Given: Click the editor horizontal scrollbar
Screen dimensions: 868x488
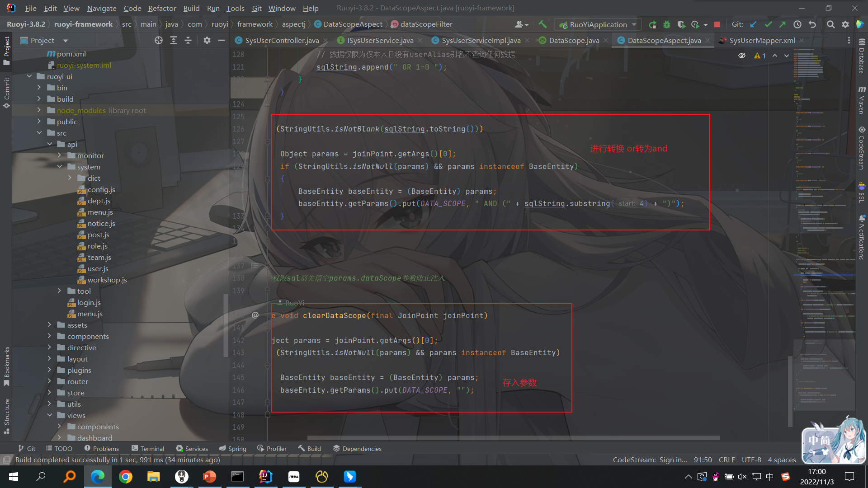Looking at the screenshot, I should pos(513,438).
